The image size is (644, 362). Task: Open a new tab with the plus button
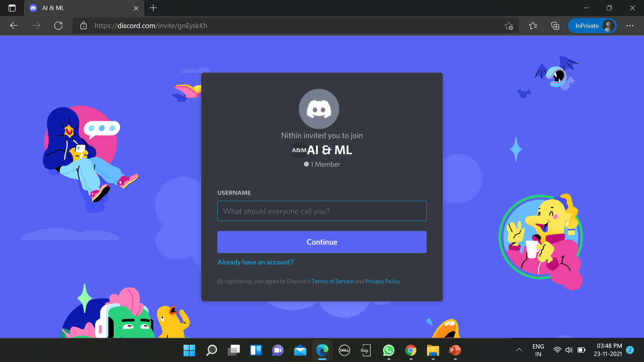pyautogui.click(x=153, y=8)
